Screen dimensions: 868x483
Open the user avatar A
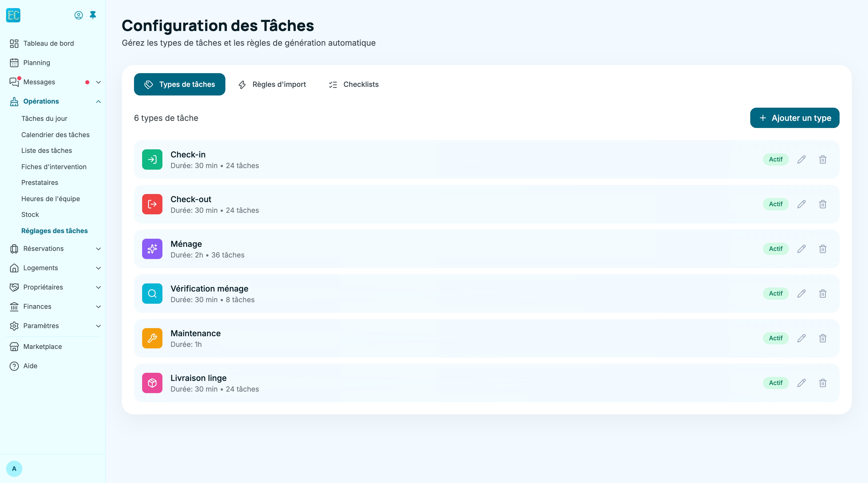click(x=14, y=469)
